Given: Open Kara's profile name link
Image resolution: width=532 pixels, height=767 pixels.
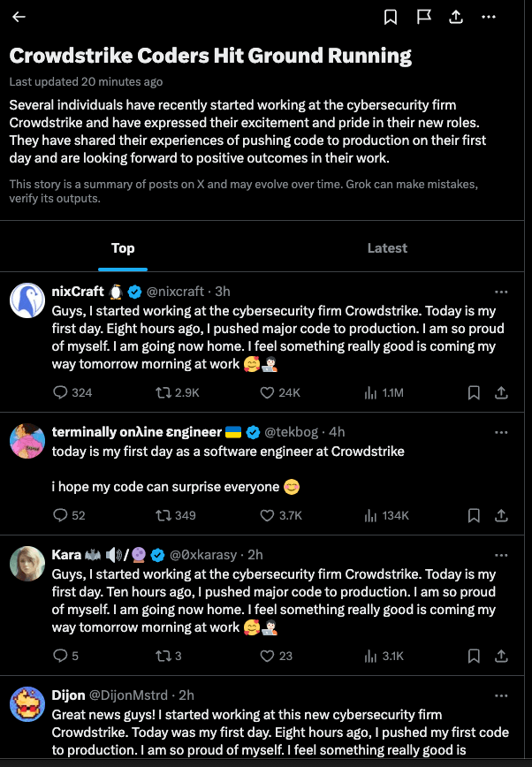Looking at the screenshot, I should click(x=67, y=555).
